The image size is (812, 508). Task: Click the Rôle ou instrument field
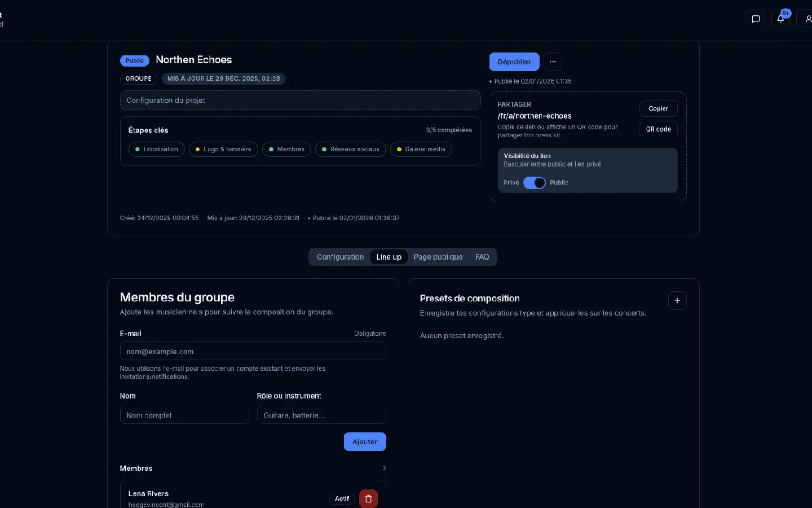point(321,415)
